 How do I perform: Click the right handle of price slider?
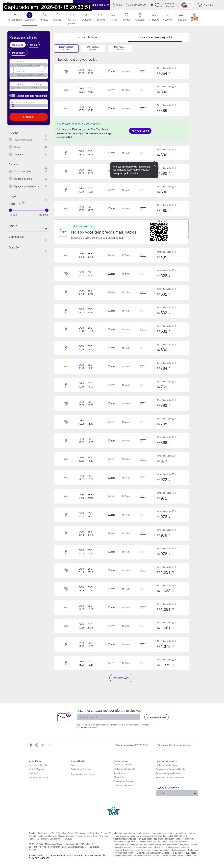[47, 210]
